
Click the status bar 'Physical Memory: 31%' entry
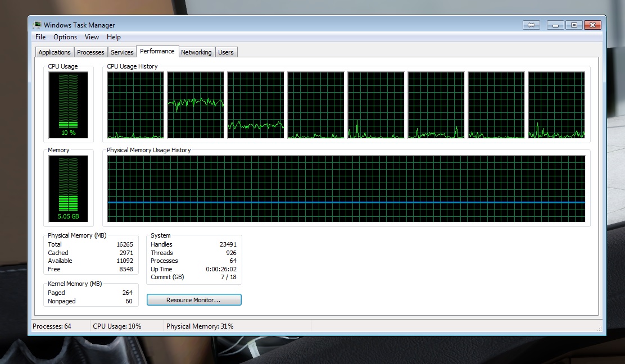pos(200,326)
